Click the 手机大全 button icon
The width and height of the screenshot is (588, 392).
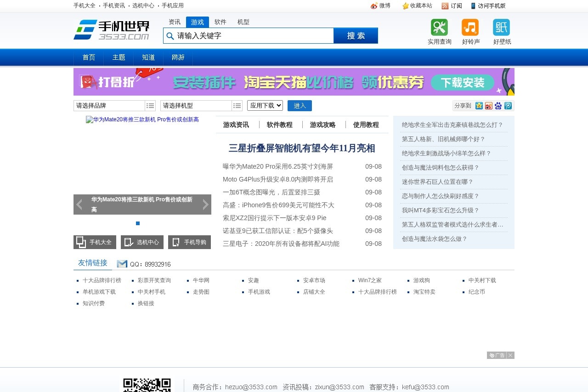(x=81, y=242)
